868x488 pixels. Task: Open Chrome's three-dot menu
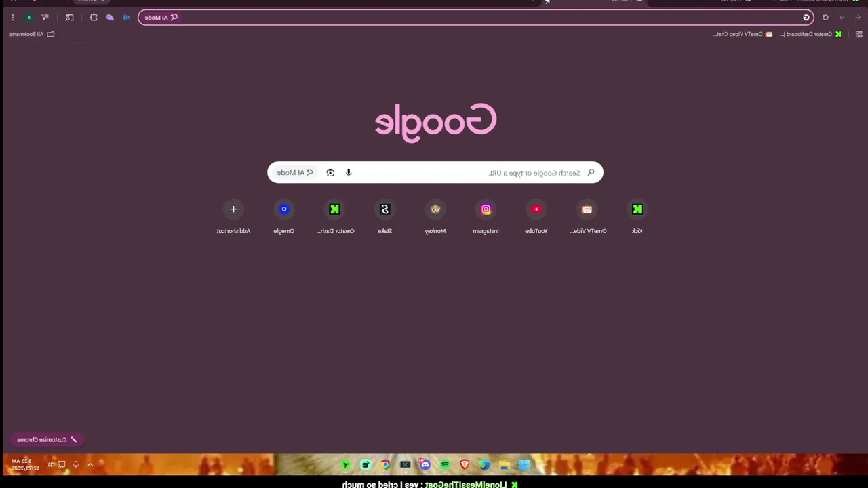(12, 18)
